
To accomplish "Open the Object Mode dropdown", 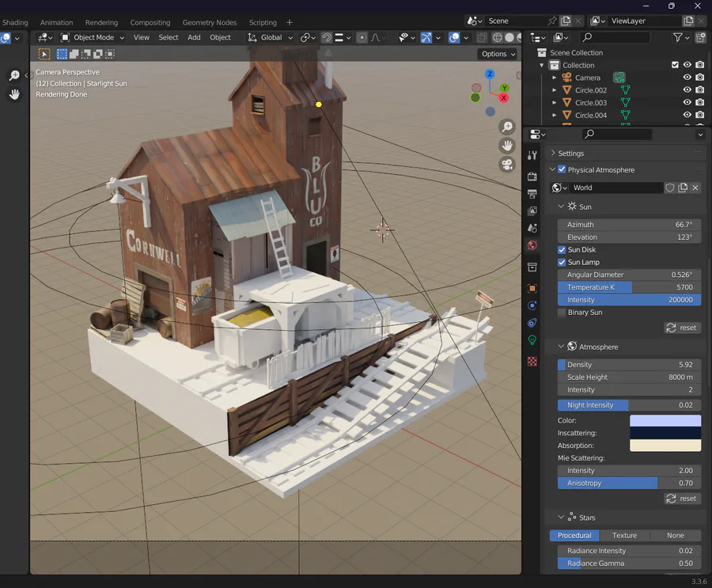I will [93, 37].
